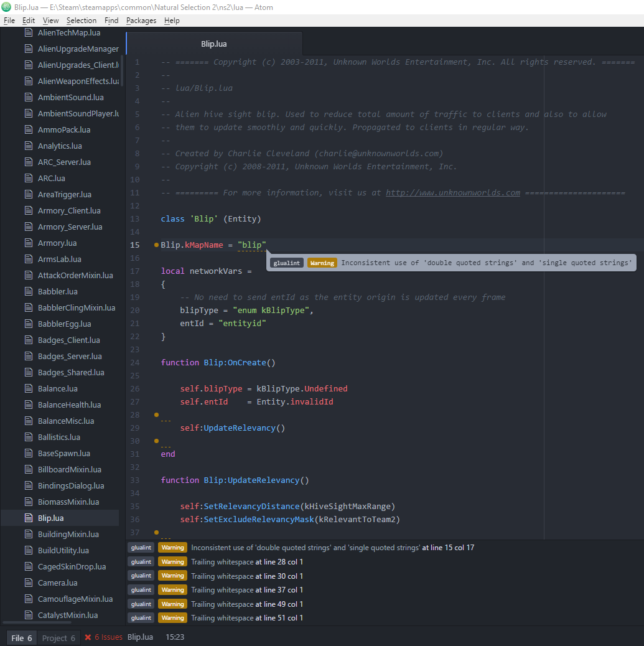Click the file icon beside BaseSpawn.lua
The width and height of the screenshot is (644, 646).
29,453
